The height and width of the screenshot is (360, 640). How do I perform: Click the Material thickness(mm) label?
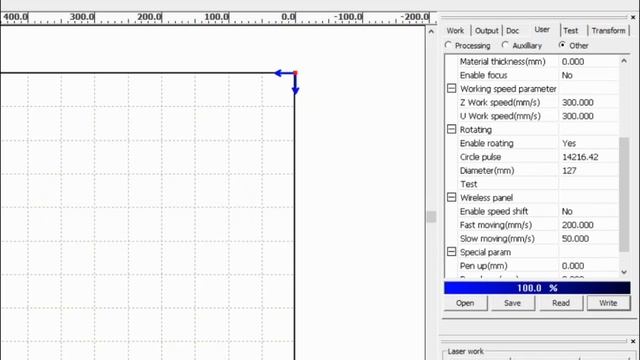502,62
